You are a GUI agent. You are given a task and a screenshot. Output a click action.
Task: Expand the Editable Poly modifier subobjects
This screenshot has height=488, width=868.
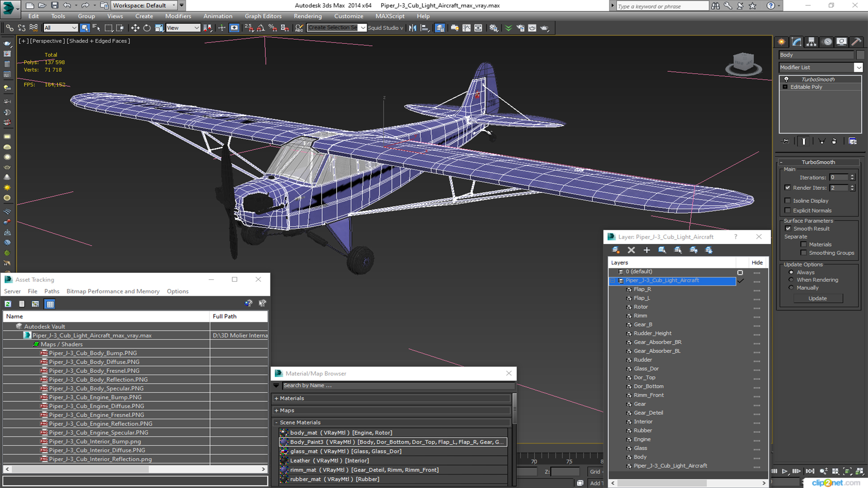coord(785,87)
